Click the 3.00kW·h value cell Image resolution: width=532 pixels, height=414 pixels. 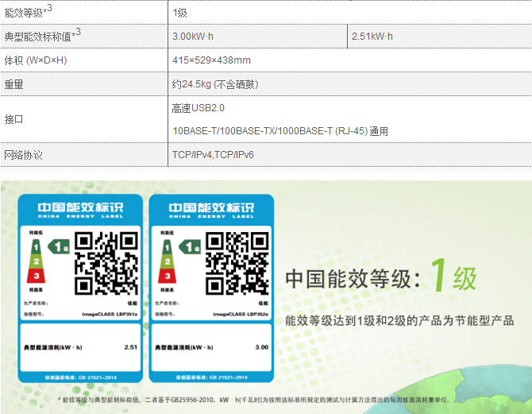point(193,37)
